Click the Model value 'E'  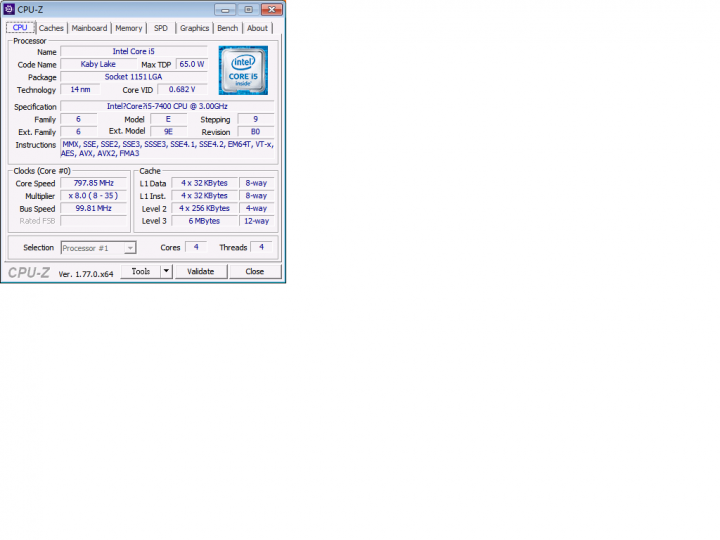click(169, 119)
